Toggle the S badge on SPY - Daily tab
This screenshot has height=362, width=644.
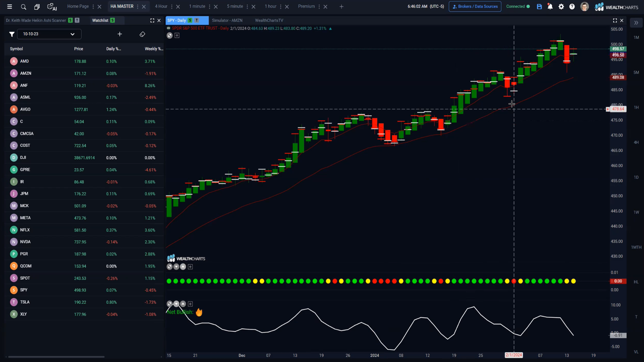(190, 20)
